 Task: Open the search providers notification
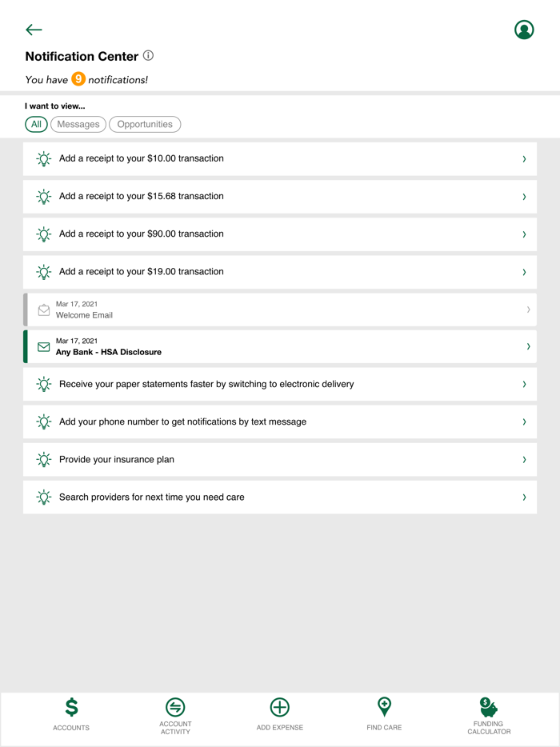coord(279,497)
